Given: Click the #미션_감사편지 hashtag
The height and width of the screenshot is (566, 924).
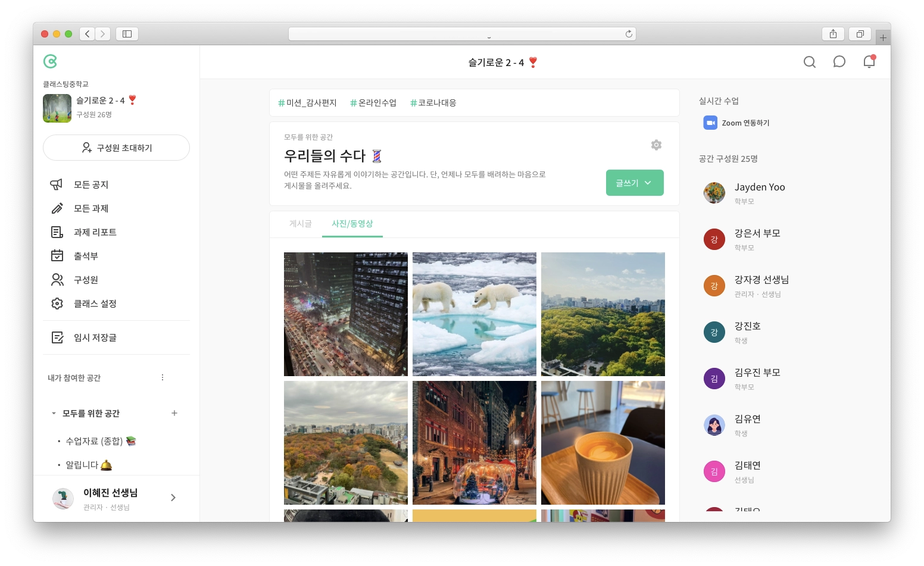Looking at the screenshot, I should [x=307, y=103].
